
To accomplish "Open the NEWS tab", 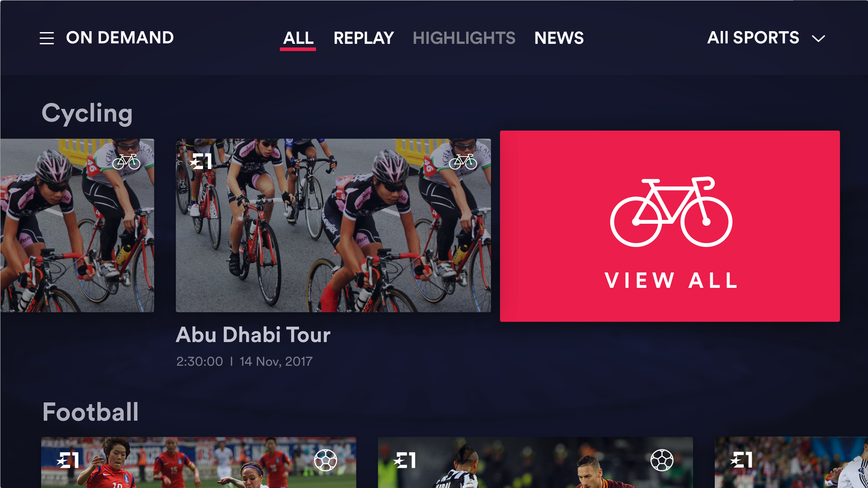I will 559,38.
